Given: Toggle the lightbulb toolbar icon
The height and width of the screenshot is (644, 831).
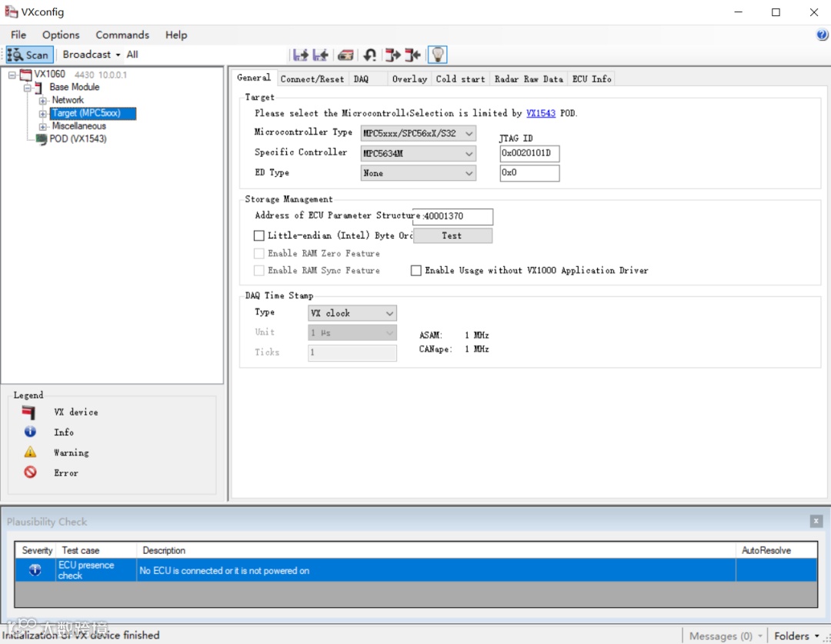Looking at the screenshot, I should pyautogui.click(x=437, y=54).
